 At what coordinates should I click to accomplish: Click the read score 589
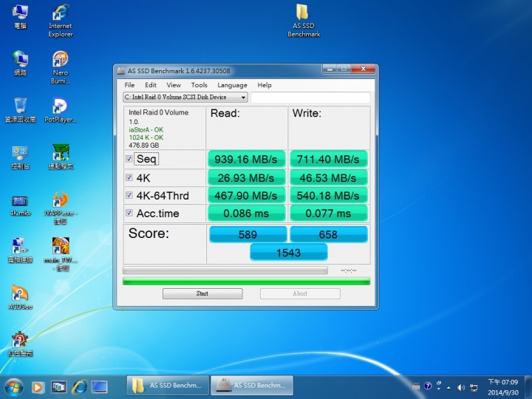click(x=248, y=234)
